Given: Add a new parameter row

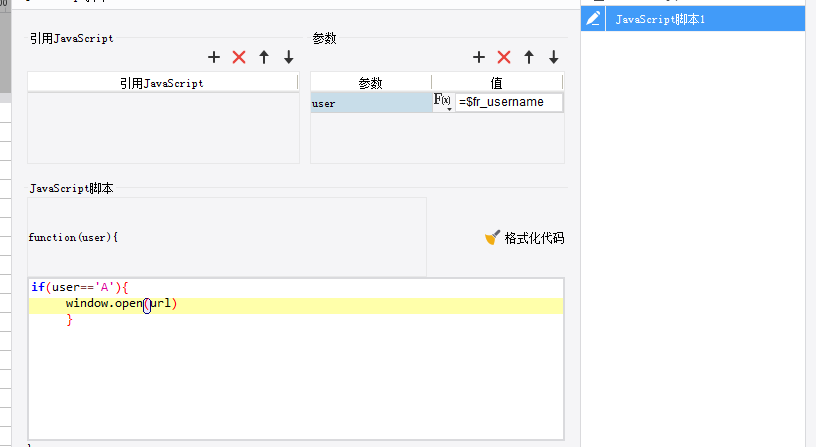Looking at the screenshot, I should (x=479, y=57).
